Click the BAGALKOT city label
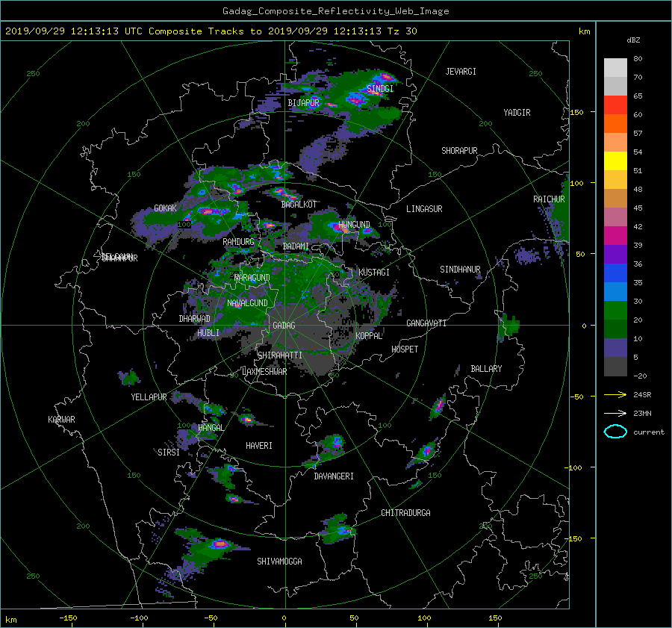The height and width of the screenshot is (628, 672). (299, 205)
